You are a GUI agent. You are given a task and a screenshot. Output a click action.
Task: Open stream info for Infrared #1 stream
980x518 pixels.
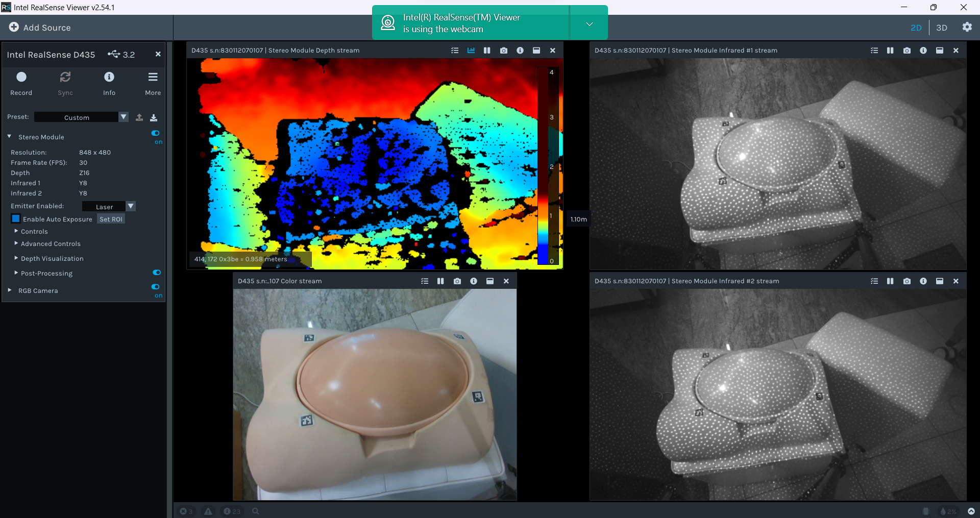pyautogui.click(x=924, y=50)
